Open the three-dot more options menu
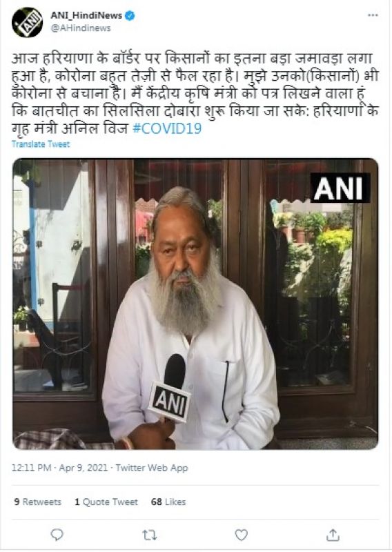This screenshot has height=552, width=392. click(373, 15)
